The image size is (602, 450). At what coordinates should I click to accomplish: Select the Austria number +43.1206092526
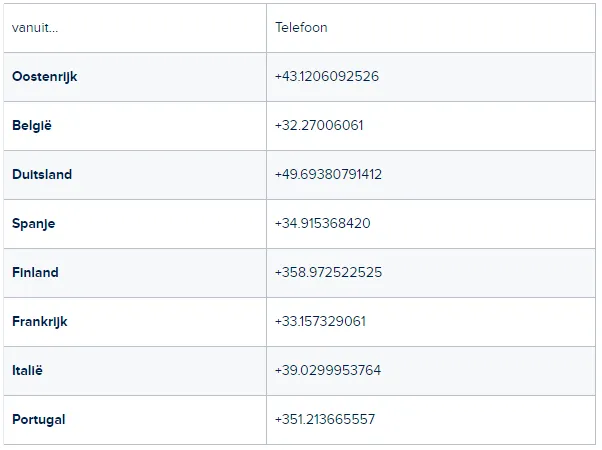pos(327,76)
